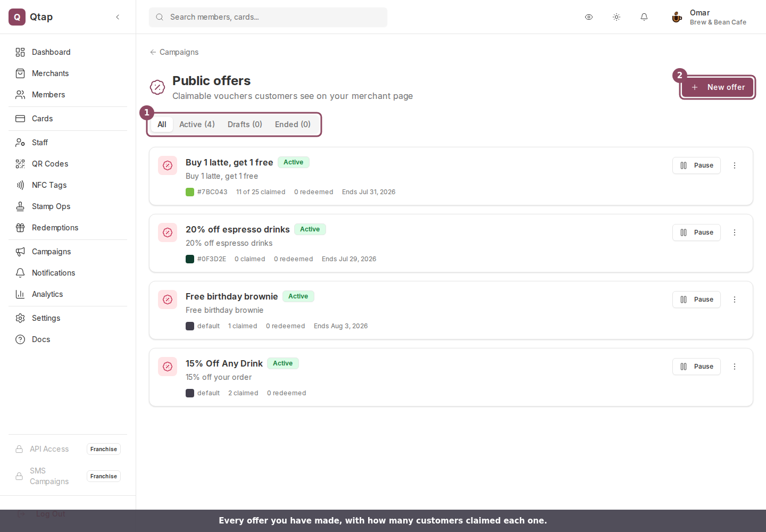
Task: Open Notifications in the sidebar menu
Action: point(68,273)
